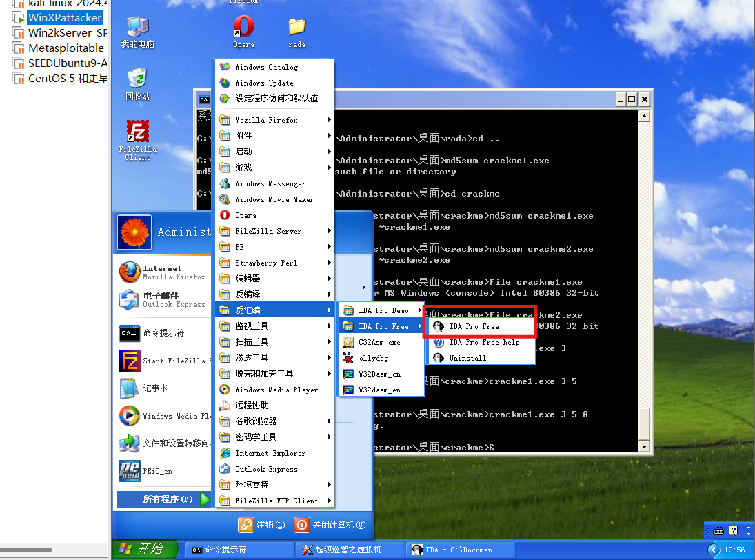Image resolution: width=755 pixels, height=560 pixels.
Task: Open Windows Catalog menu entry
Action: click(x=274, y=67)
